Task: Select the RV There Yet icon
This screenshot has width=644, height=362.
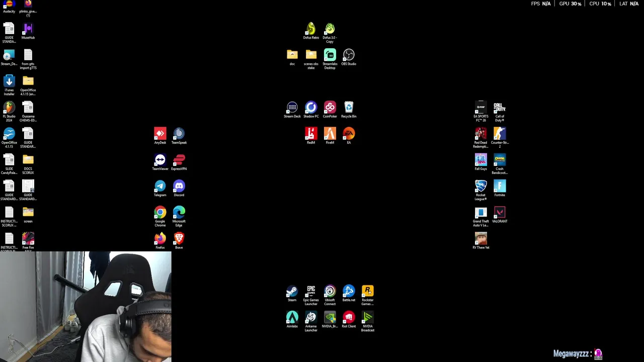Action: (x=481, y=241)
